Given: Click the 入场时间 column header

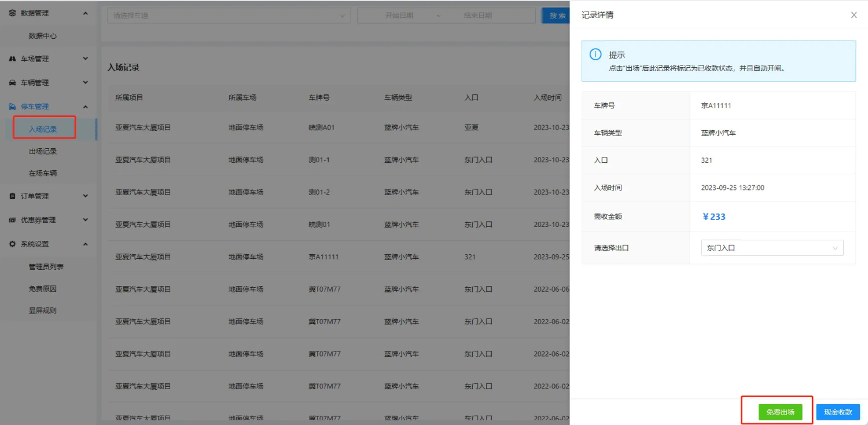Looking at the screenshot, I should click(x=547, y=98).
